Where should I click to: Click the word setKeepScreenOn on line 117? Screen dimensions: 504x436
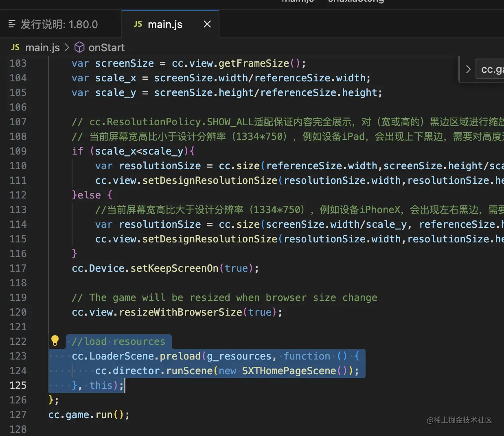coord(174,268)
